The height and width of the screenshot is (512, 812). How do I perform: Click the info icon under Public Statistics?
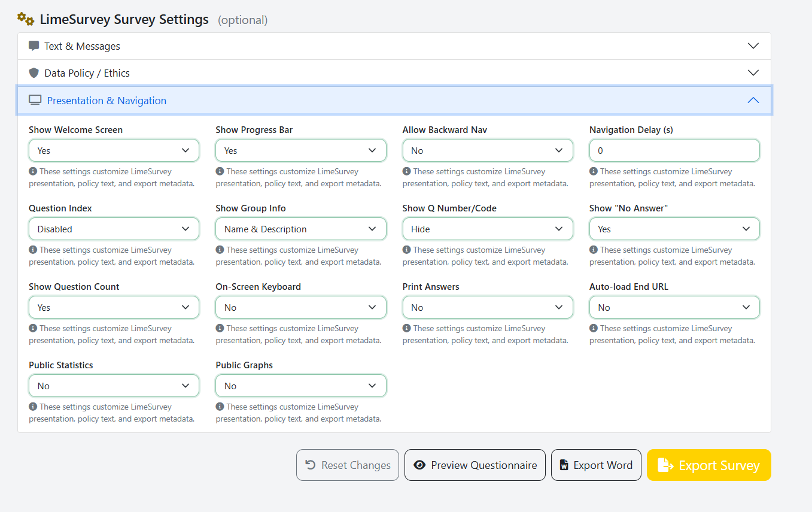(x=33, y=407)
